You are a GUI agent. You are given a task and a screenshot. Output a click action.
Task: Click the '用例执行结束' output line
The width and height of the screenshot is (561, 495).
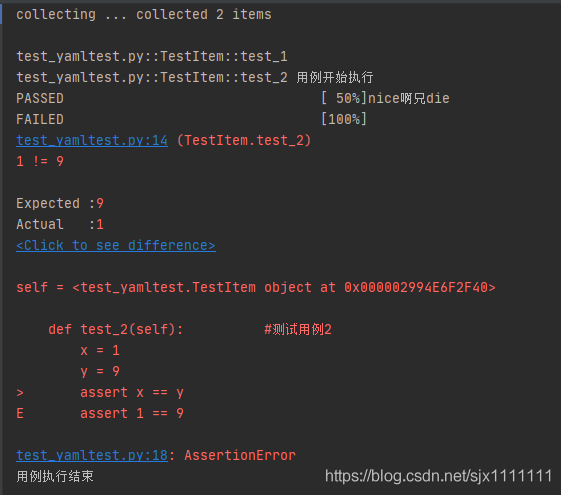pyautogui.click(x=55, y=476)
